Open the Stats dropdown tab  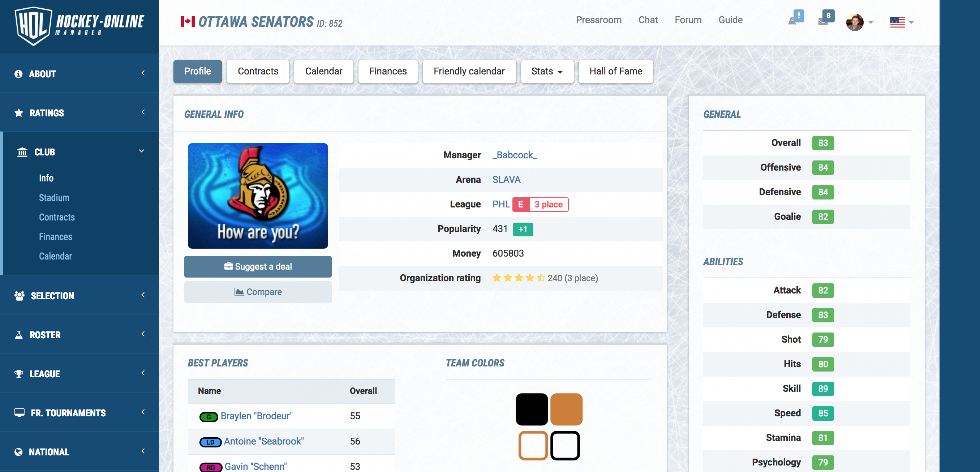click(547, 72)
